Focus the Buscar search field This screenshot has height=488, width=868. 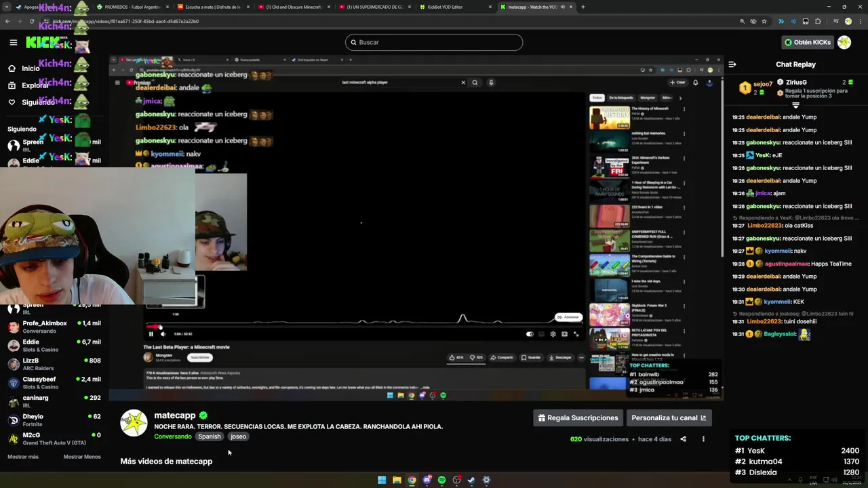434,42
